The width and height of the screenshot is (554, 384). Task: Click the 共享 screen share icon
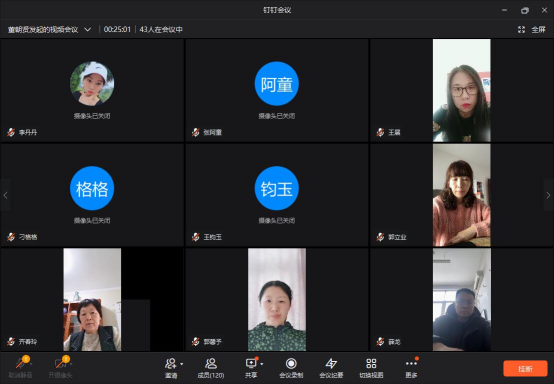tap(251, 363)
